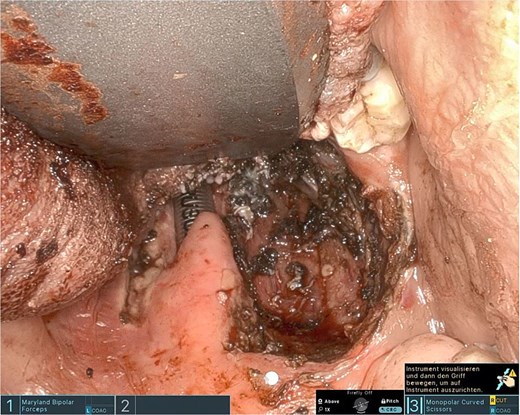Click the 1X zoom level value
The width and height of the screenshot is (520, 415).
[x=327, y=409]
